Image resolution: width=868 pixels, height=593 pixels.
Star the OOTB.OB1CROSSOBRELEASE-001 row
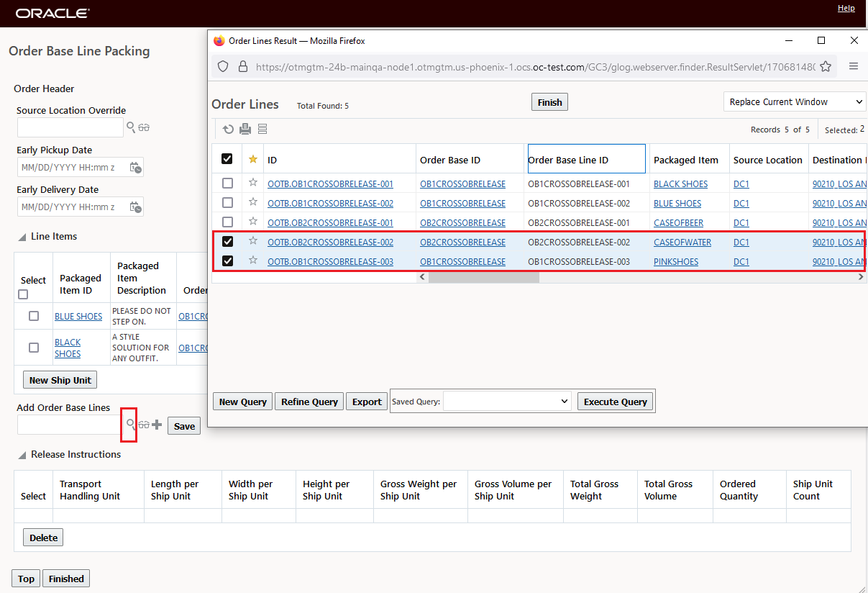[x=252, y=183]
